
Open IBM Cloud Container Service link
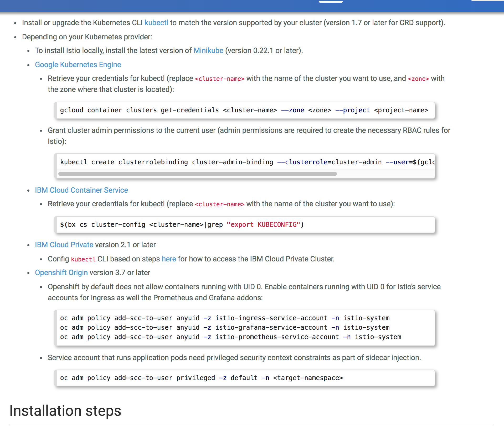(x=81, y=190)
